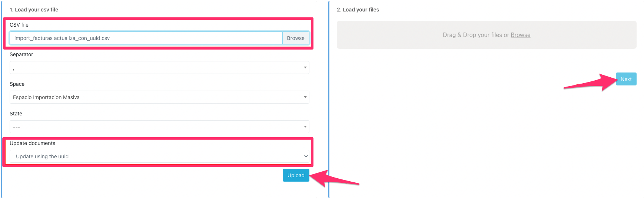The image size is (644, 199).
Task: Click the CSV file label
Action: tap(19, 25)
